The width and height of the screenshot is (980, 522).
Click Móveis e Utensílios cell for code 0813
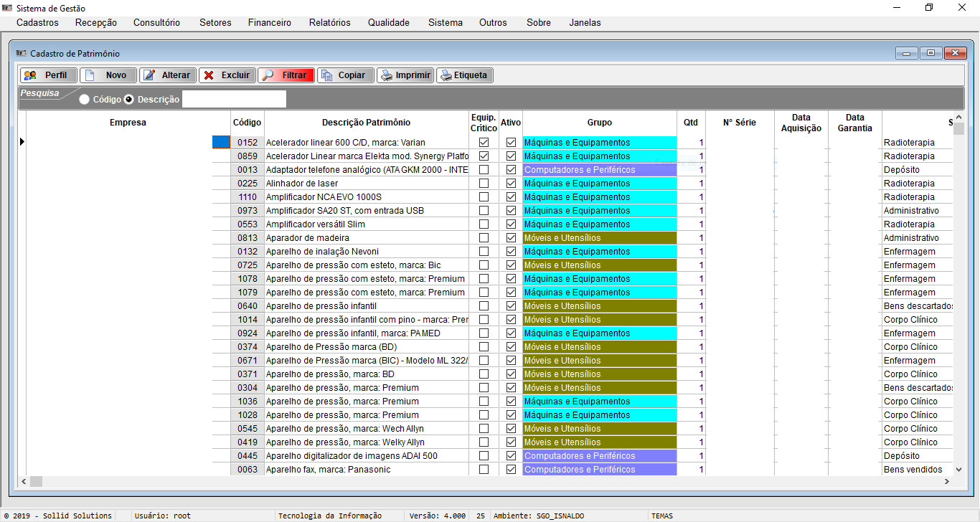point(600,238)
